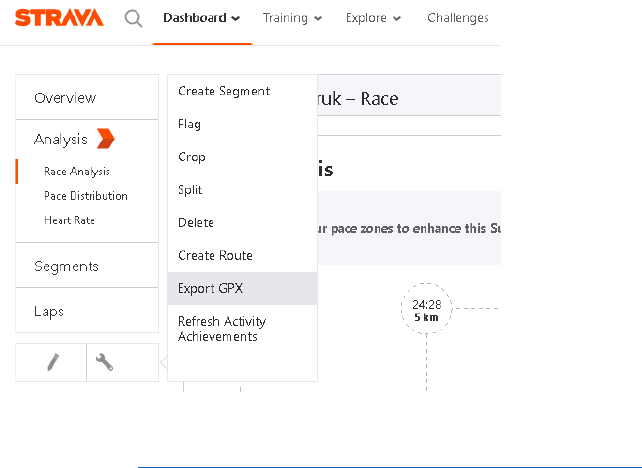The height and width of the screenshot is (468, 642).
Task: Expand the Training dropdown menu
Action: [292, 18]
